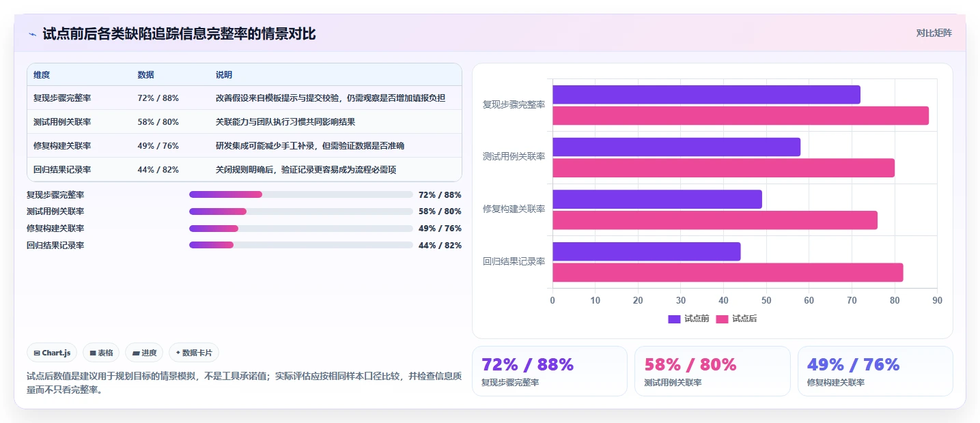This screenshot has height=423, width=980.
Task: Click the 回归结果记录率 chart axis label
Action: pos(514,261)
